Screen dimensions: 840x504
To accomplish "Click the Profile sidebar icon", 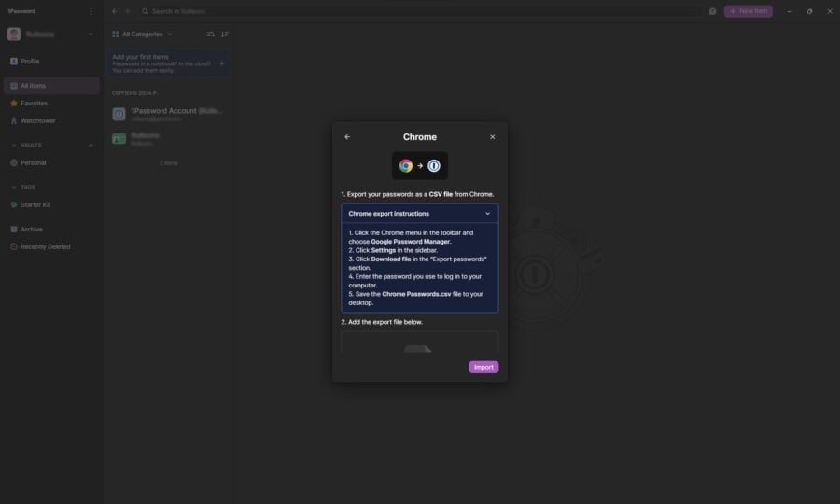I will [14, 61].
